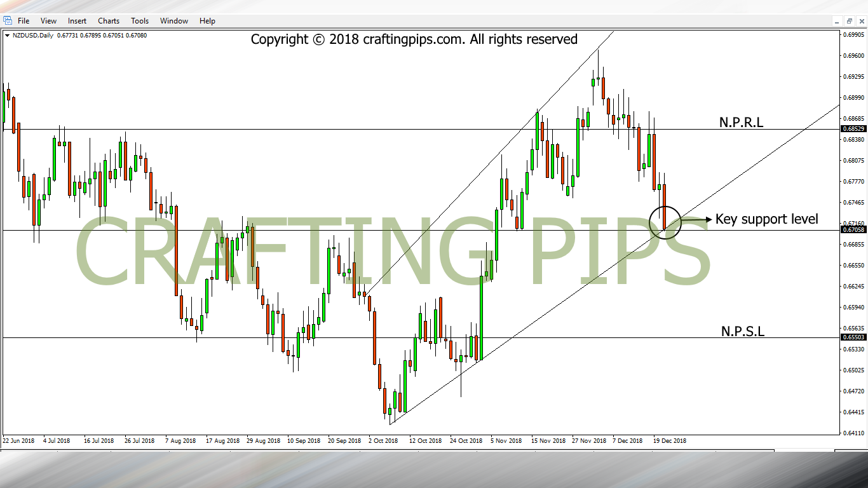Click the 20 Sep 2018 date label
This screenshot has height=488, width=868.
pyautogui.click(x=344, y=440)
